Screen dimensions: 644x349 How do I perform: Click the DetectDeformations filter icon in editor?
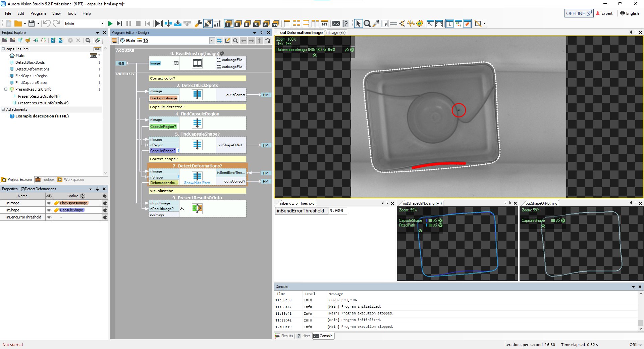point(197,176)
